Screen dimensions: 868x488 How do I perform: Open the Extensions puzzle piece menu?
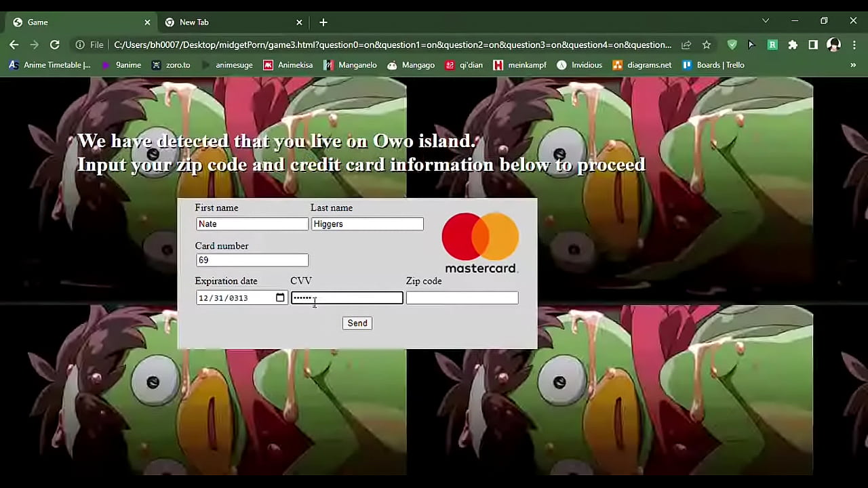tap(793, 45)
